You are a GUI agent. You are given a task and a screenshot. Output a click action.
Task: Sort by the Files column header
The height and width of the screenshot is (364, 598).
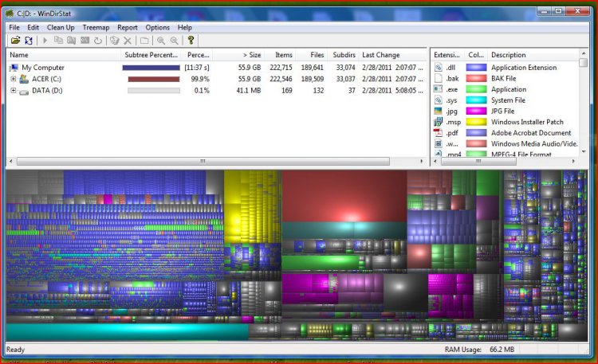311,55
